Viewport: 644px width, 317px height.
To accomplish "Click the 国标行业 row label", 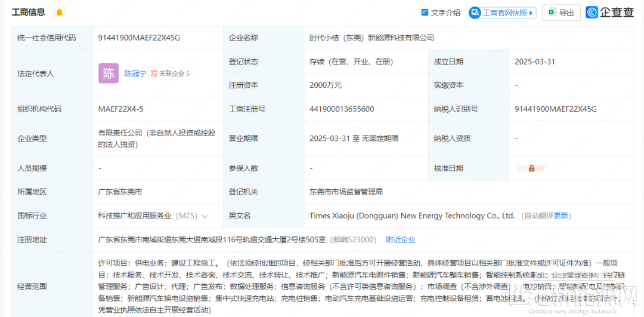I will click(x=32, y=216).
